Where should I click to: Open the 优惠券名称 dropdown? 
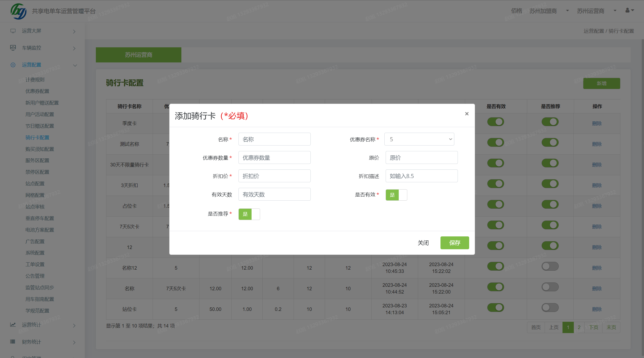pyautogui.click(x=419, y=139)
